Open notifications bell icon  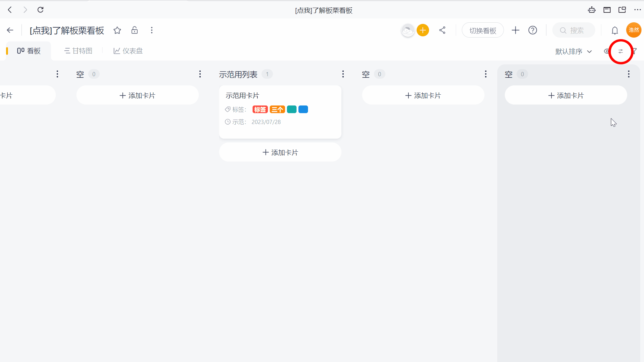click(x=615, y=31)
